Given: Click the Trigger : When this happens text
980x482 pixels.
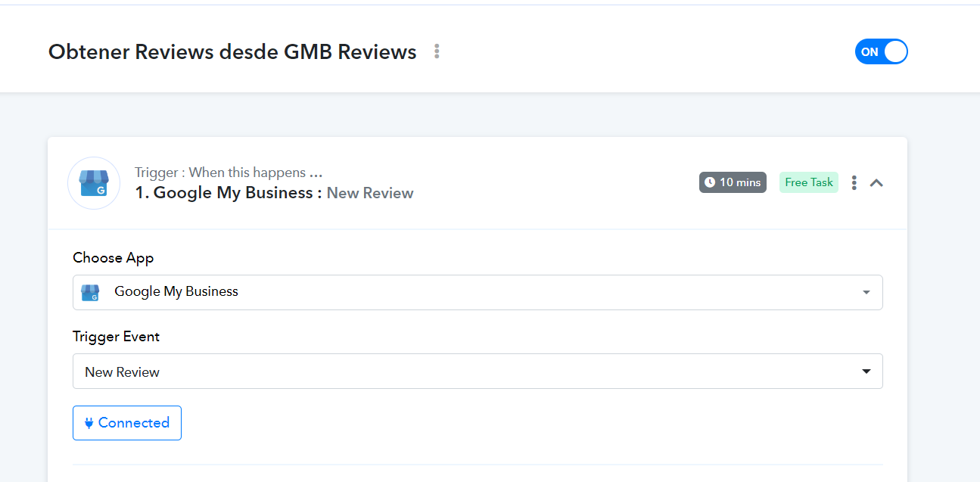Looking at the screenshot, I should [229, 173].
